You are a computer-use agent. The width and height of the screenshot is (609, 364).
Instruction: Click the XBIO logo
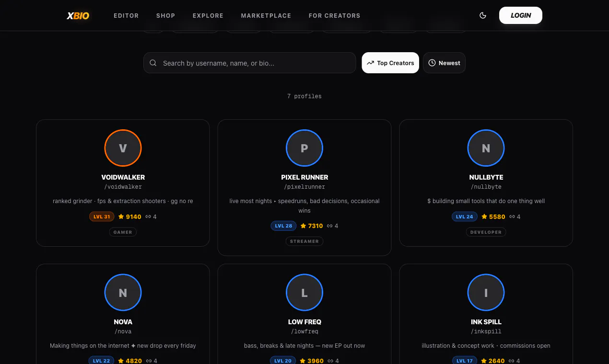click(x=78, y=15)
